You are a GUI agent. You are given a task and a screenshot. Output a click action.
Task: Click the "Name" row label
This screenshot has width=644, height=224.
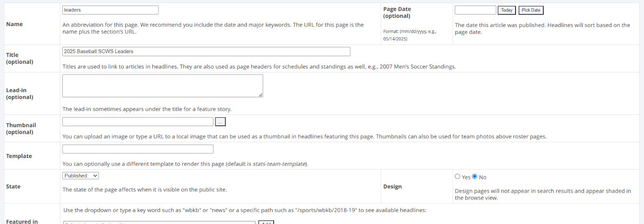15,24
